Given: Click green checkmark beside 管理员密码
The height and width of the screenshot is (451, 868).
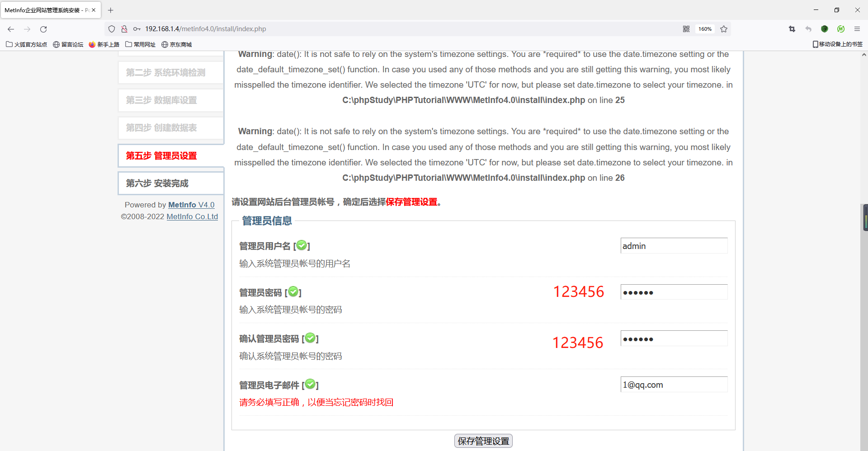Looking at the screenshot, I should (x=293, y=291).
